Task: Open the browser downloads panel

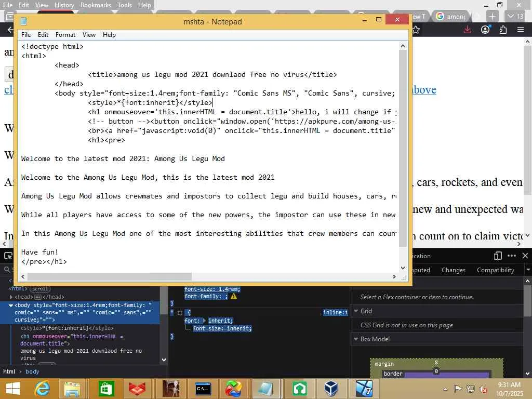Action: click(467, 30)
